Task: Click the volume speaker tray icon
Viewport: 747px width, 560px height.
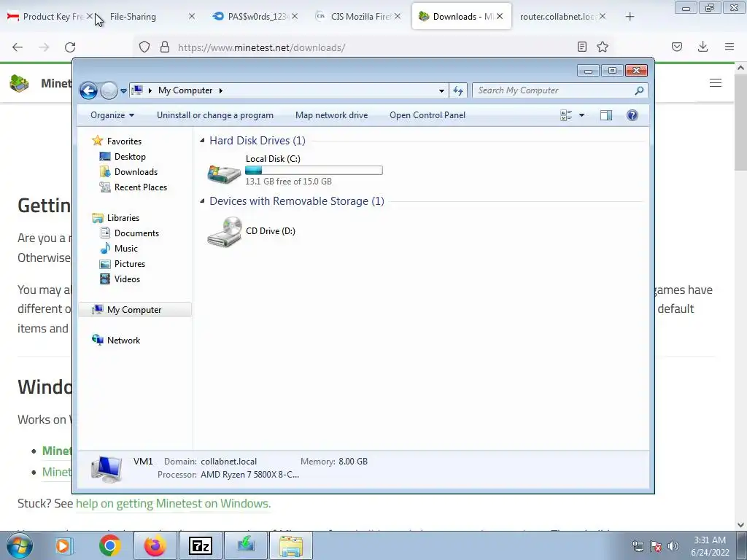Action: [x=673, y=546]
